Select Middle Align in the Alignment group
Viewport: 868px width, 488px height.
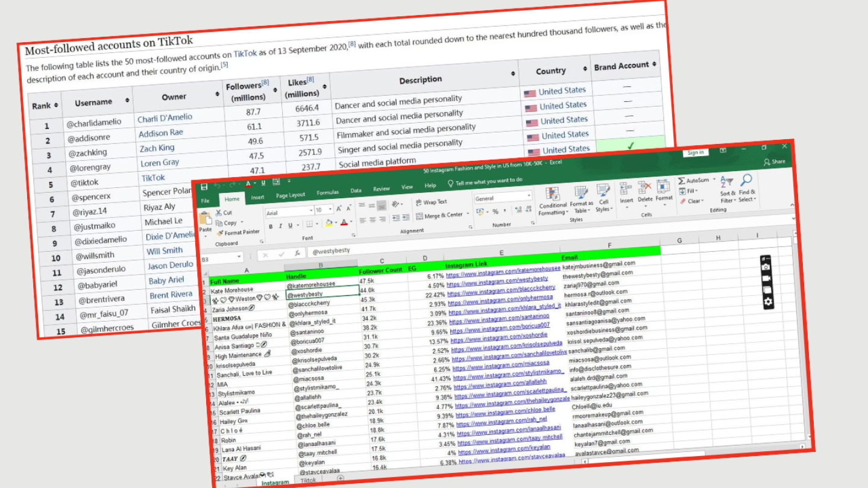[372, 205]
